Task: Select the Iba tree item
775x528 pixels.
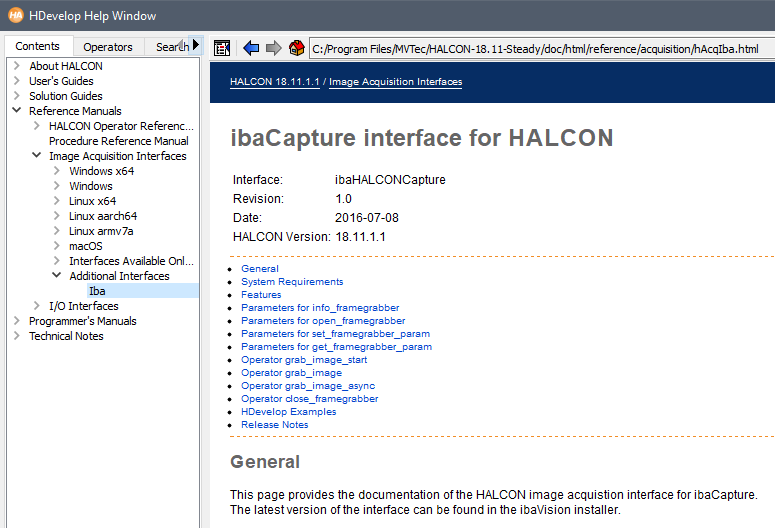Action: coord(97,291)
